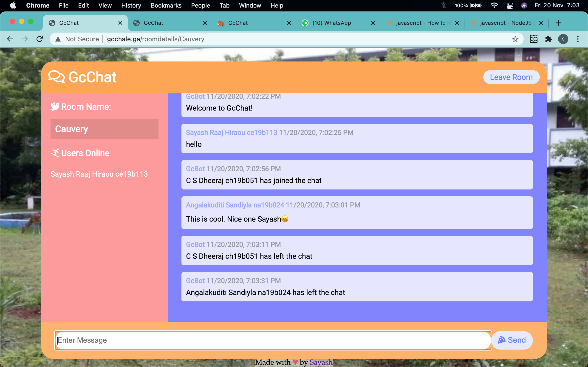Focus the Enter Message input field
The height and width of the screenshot is (367, 588).
click(x=272, y=340)
